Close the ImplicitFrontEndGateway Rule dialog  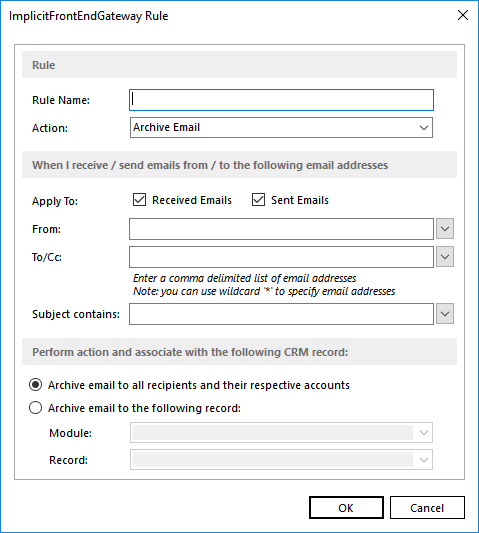click(463, 15)
